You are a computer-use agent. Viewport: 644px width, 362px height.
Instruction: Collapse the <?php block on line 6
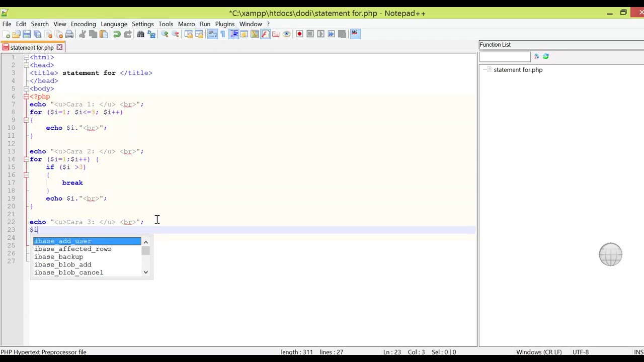coord(26,97)
